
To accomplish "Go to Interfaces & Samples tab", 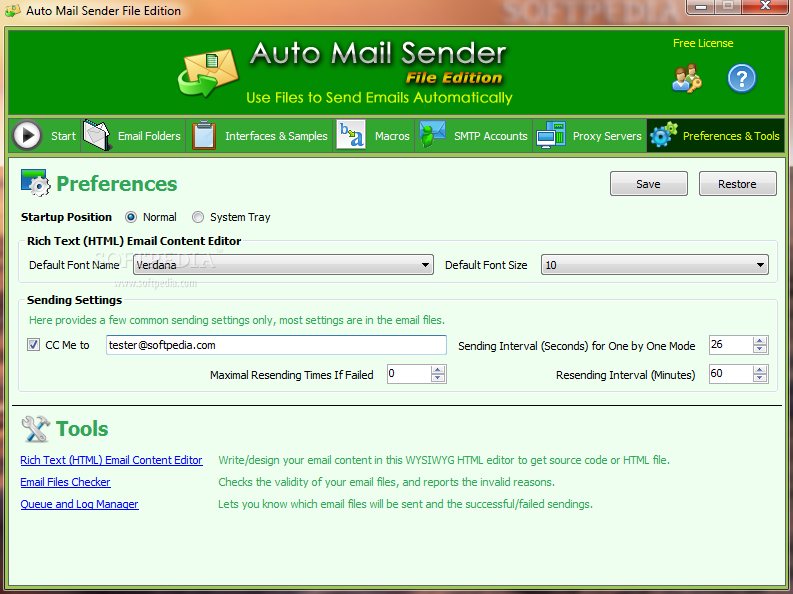I will click(x=259, y=135).
